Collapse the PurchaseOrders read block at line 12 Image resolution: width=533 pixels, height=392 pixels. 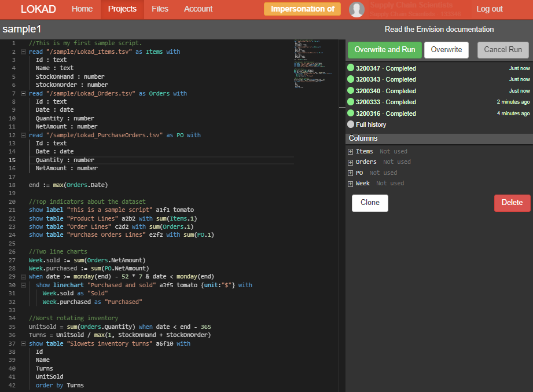click(x=24, y=135)
